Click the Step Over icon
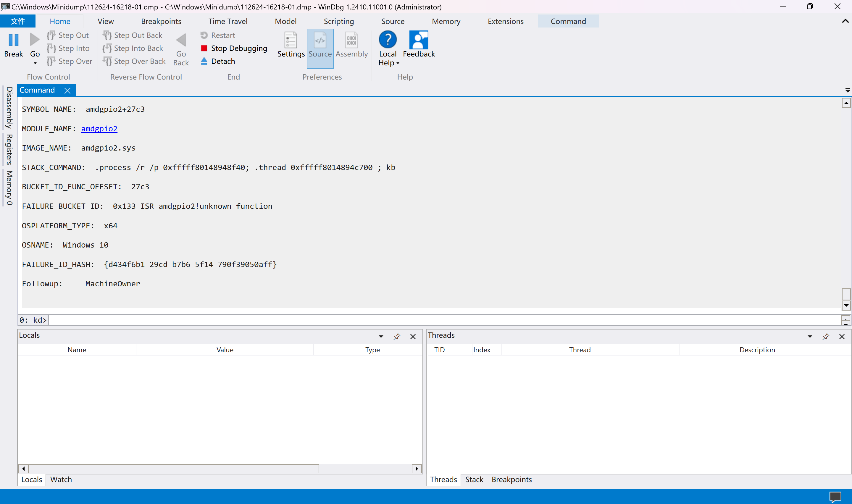 [x=51, y=61]
